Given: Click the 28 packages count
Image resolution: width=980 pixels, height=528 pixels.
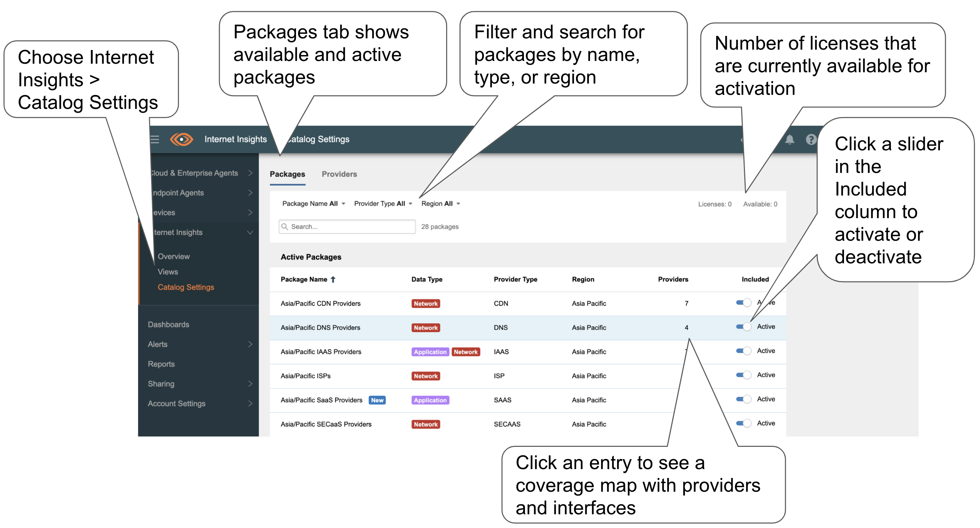Looking at the screenshot, I should point(439,227).
